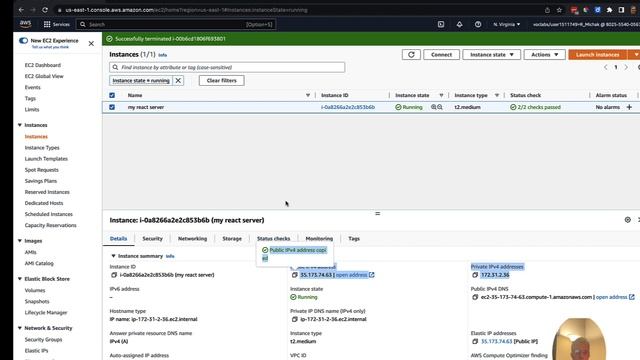The width and height of the screenshot is (640, 360).
Task: Sort by the Name column arrow
Action: click(x=308, y=95)
